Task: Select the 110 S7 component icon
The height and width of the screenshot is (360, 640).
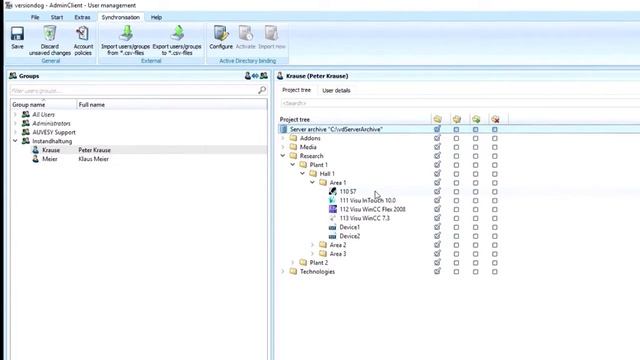Action: pos(333,191)
